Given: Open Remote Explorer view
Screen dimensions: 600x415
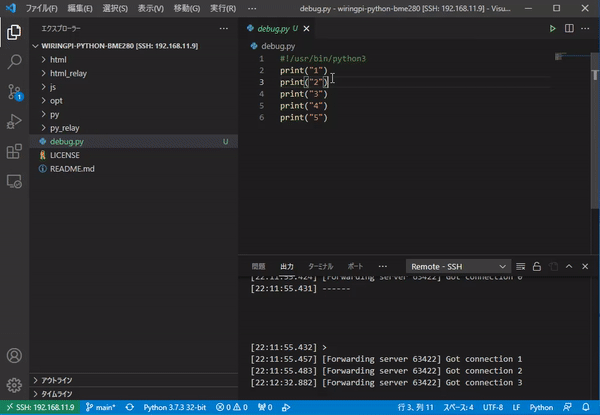Looking at the screenshot, I should pos(14,181).
